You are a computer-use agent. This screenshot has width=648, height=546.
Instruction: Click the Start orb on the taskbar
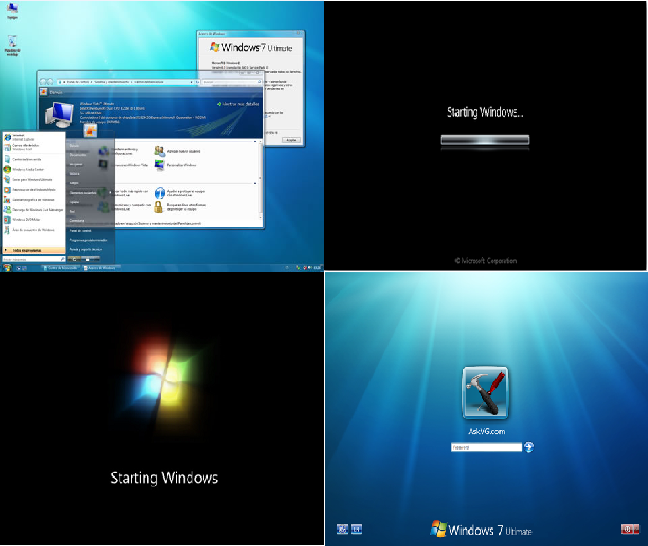coord(8,268)
